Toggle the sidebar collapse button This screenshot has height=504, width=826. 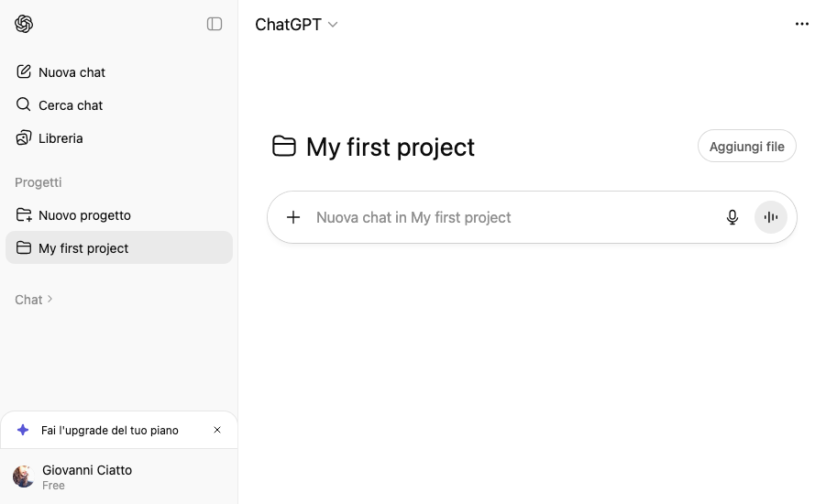tap(215, 24)
